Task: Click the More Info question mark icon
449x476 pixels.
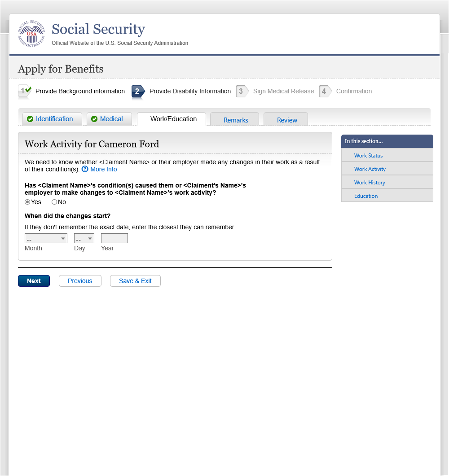Action: click(x=85, y=169)
